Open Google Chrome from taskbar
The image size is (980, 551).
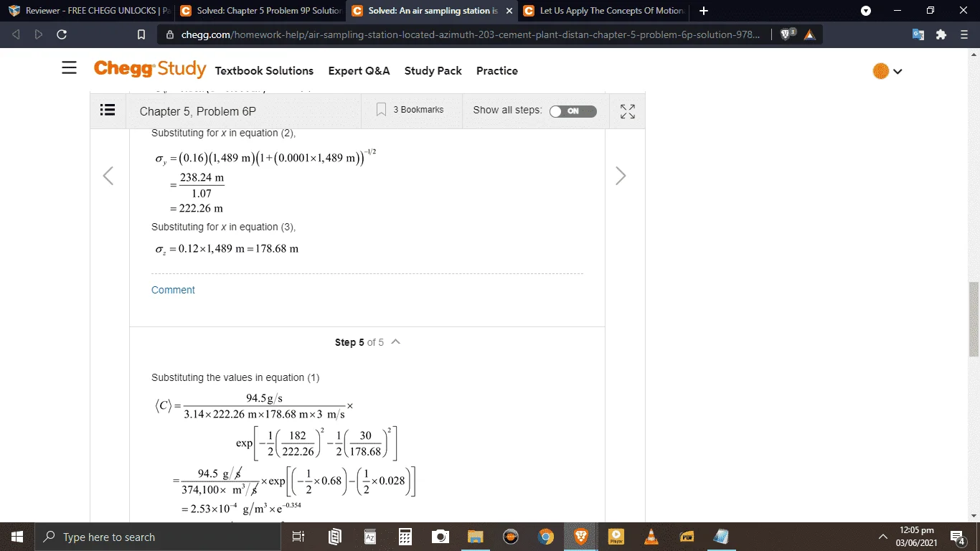tap(546, 537)
